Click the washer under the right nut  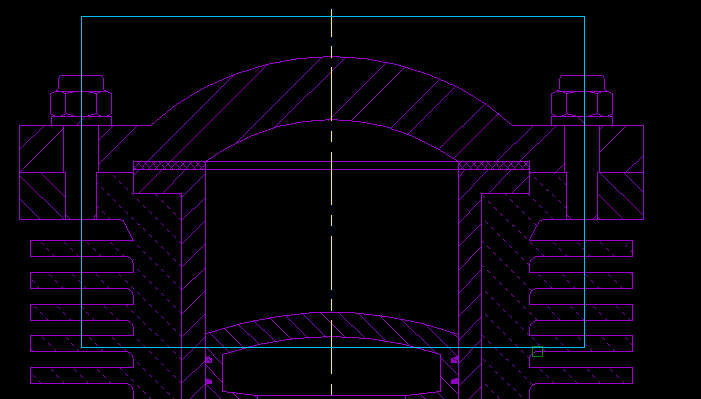point(582,121)
